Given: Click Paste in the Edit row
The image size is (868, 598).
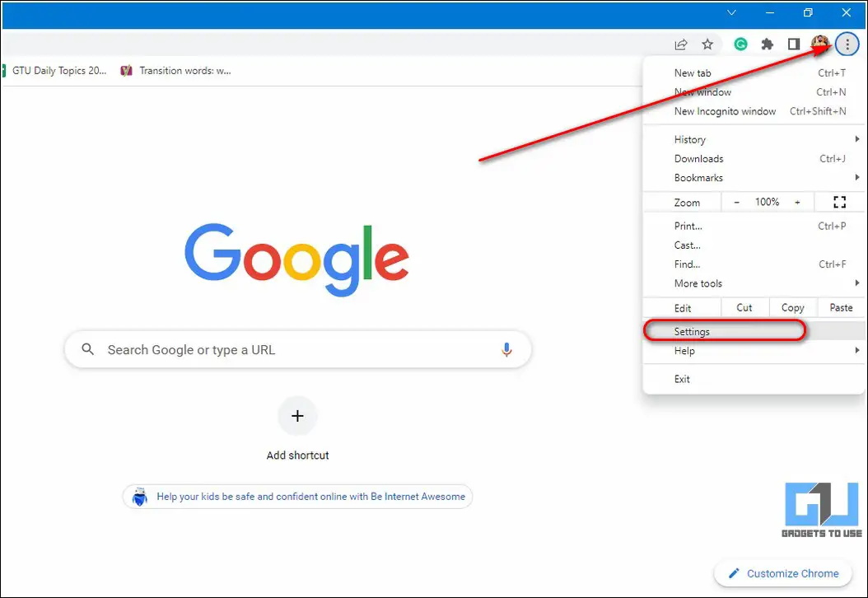Looking at the screenshot, I should coord(841,308).
